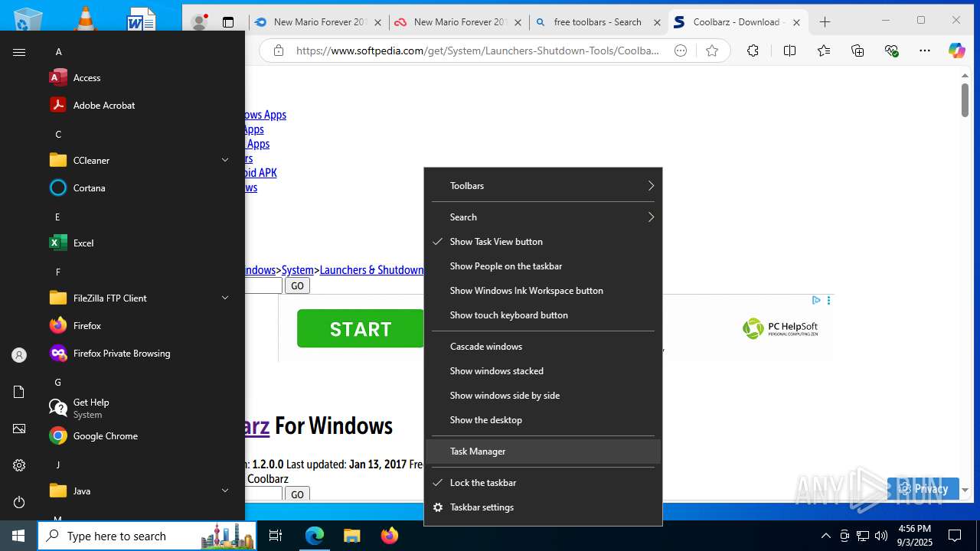Screen dimensions: 980x551
Task: Open the System breadcrumb link
Action: point(298,269)
